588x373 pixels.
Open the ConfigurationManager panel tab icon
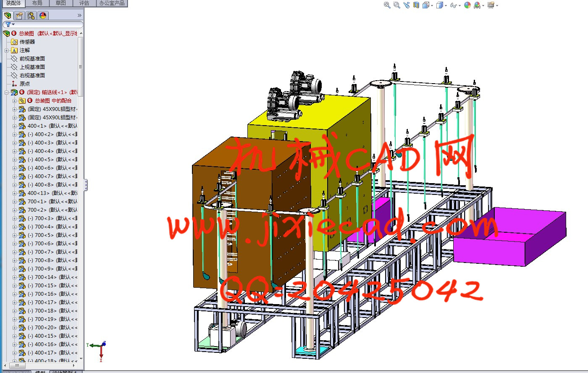(31, 16)
